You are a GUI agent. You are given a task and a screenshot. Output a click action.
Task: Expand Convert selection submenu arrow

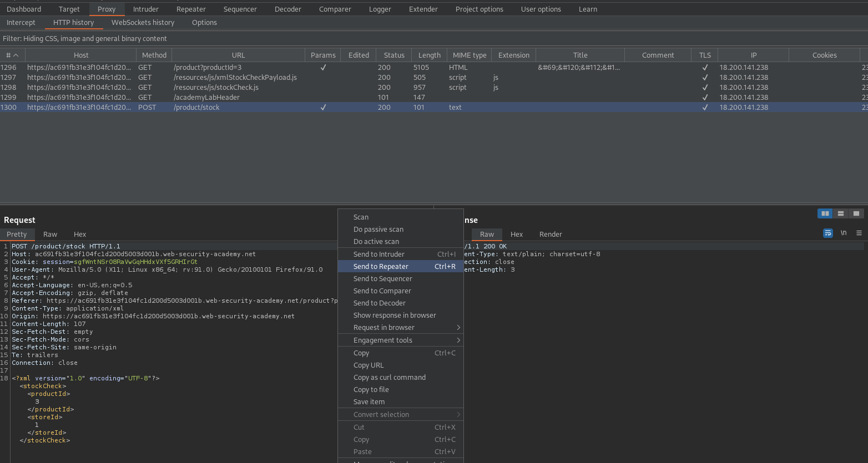click(458, 415)
